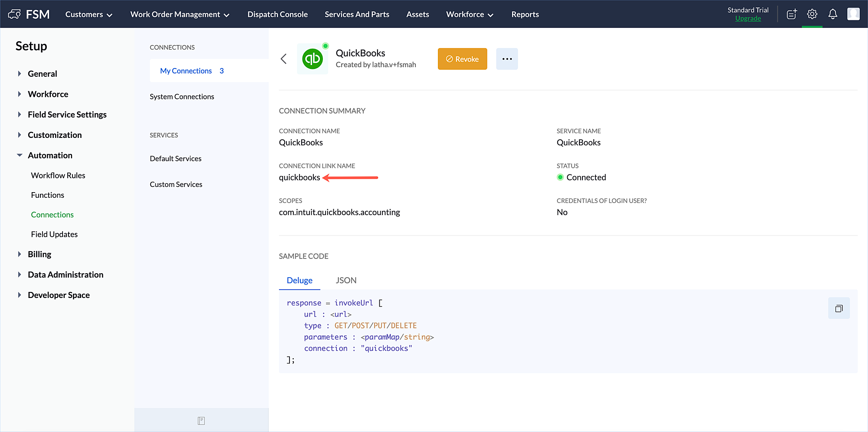
Task: Click the QuickBooks logo thumbnail
Action: click(x=312, y=59)
